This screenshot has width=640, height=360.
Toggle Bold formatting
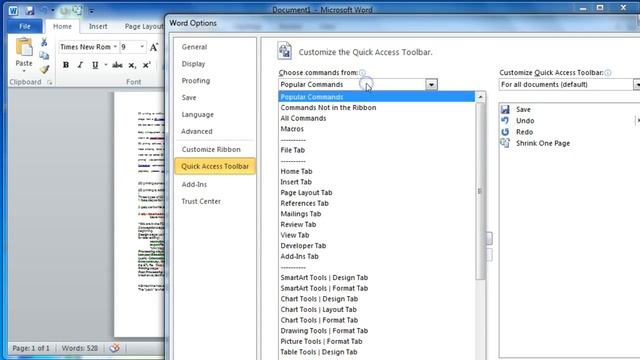click(x=66, y=65)
